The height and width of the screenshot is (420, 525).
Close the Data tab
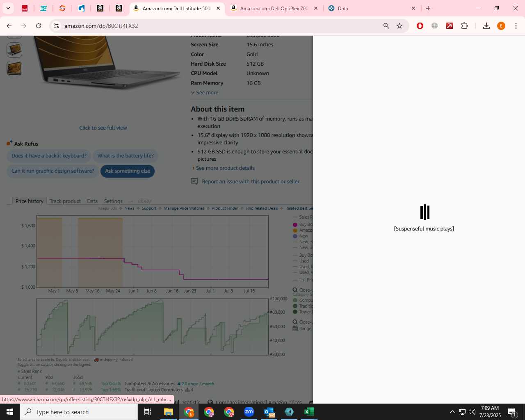tap(413, 8)
